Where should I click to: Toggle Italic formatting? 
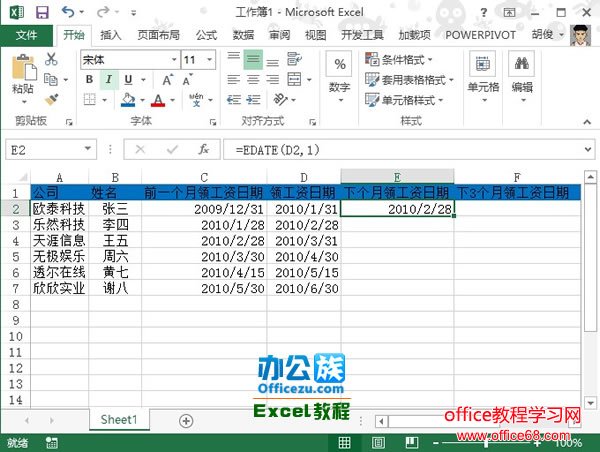coord(109,80)
